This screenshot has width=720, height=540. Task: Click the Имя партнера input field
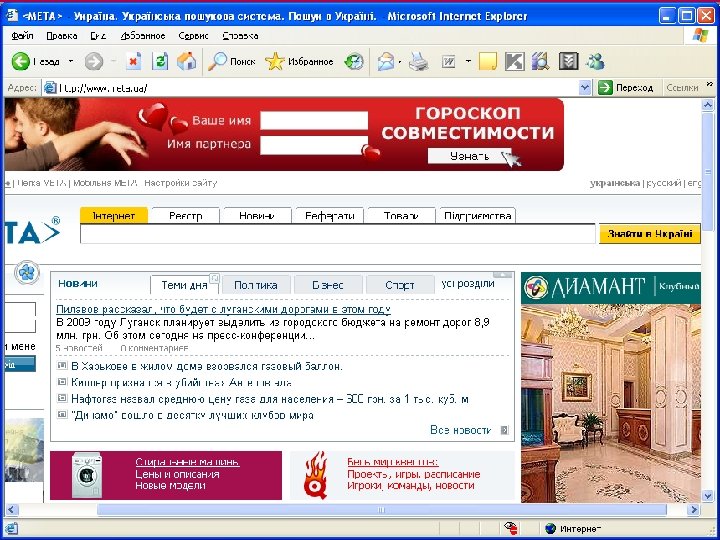tap(314, 145)
